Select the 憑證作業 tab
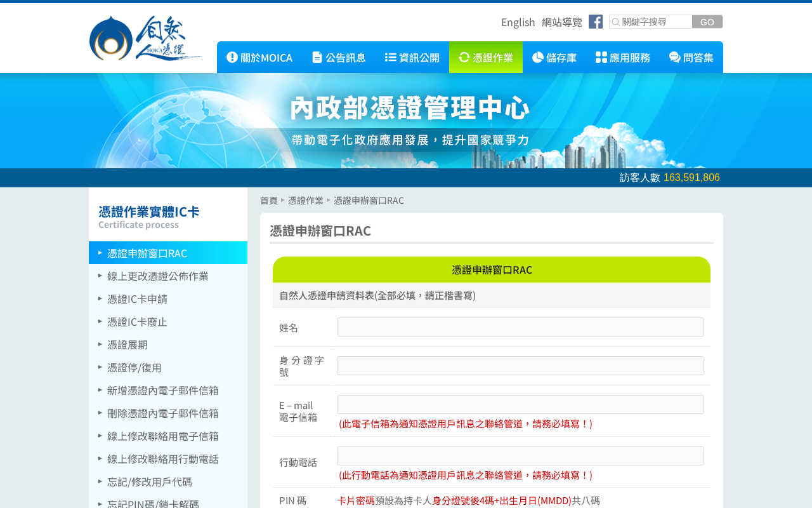This screenshot has height=508, width=812. click(486, 57)
